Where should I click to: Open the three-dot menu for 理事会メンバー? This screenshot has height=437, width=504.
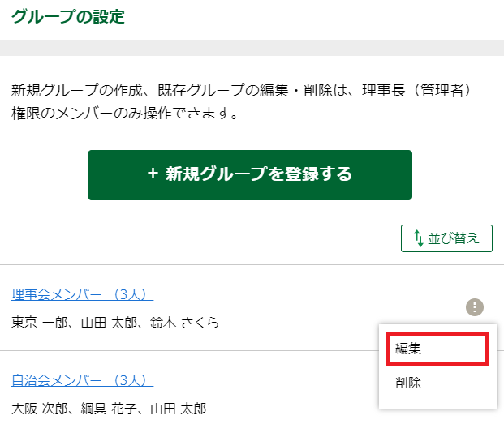(475, 307)
